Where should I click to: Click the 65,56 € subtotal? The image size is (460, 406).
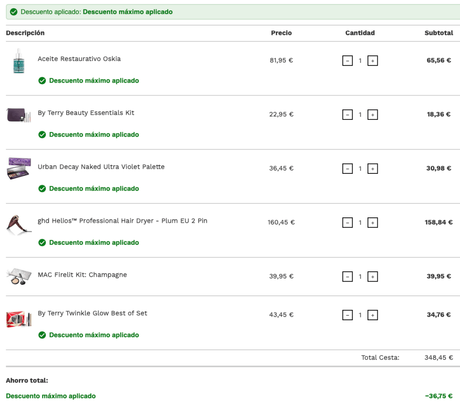coord(439,60)
